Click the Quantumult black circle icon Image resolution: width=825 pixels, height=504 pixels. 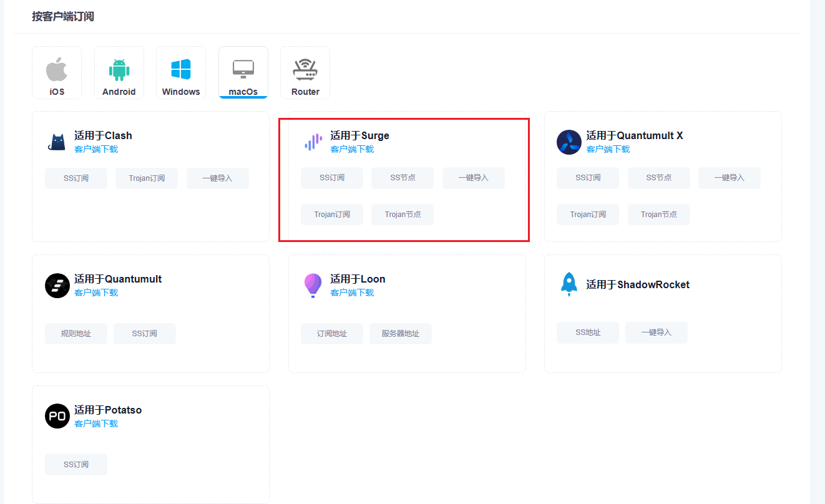[x=57, y=286]
